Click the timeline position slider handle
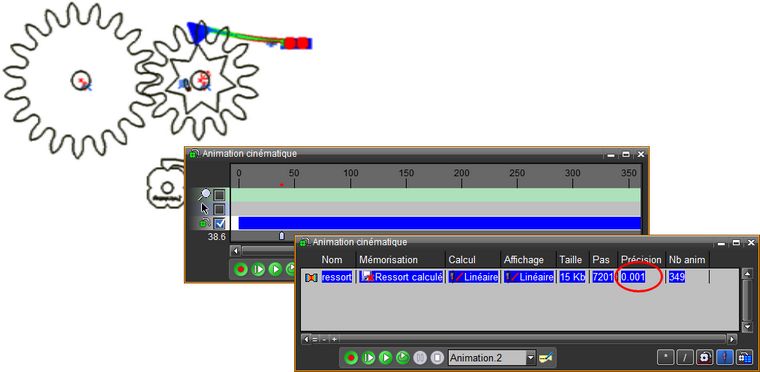 tap(282, 236)
